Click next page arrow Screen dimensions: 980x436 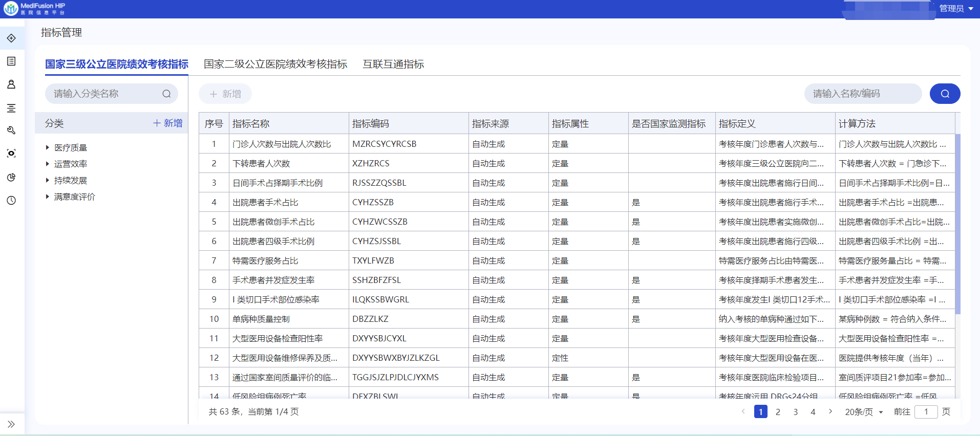(830, 411)
